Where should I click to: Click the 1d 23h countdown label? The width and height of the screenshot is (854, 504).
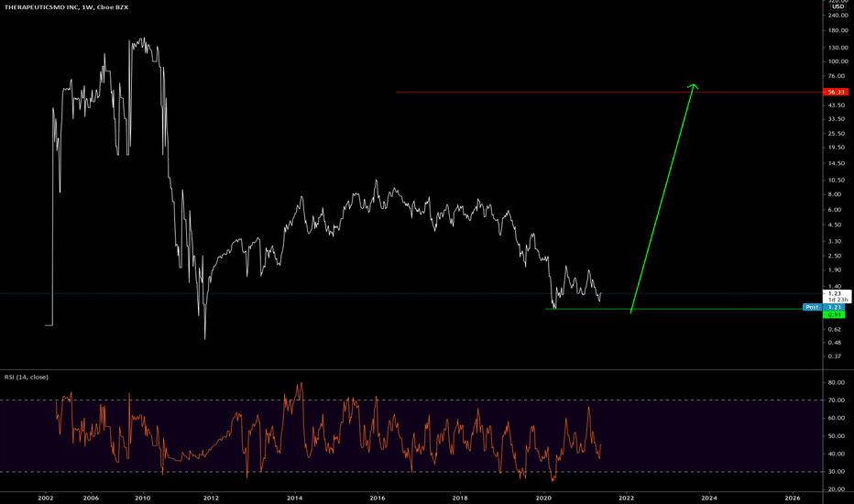[x=838, y=300]
